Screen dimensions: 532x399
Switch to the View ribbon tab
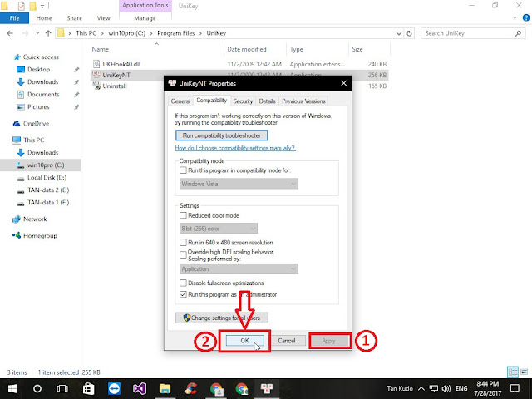coord(103,18)
